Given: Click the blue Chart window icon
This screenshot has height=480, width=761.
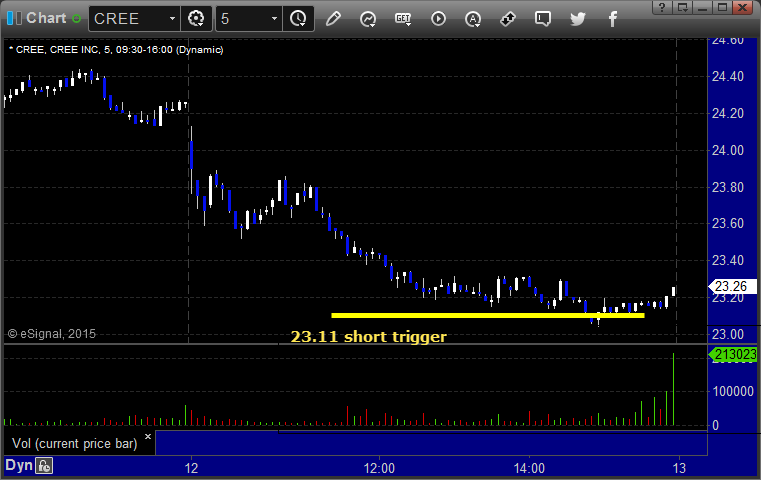Looking at the screenshot, I should point(14,18).
